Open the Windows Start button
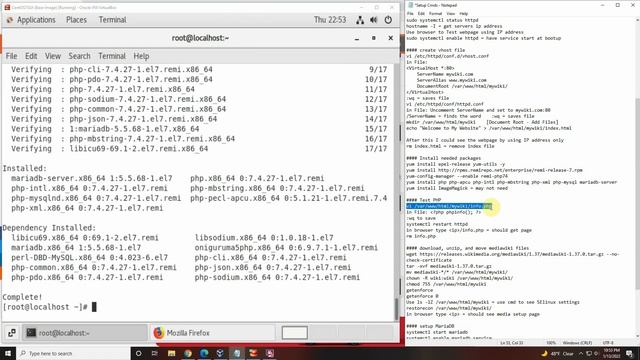The height and width of the screenshot is (360, 640). pos(7,353)
